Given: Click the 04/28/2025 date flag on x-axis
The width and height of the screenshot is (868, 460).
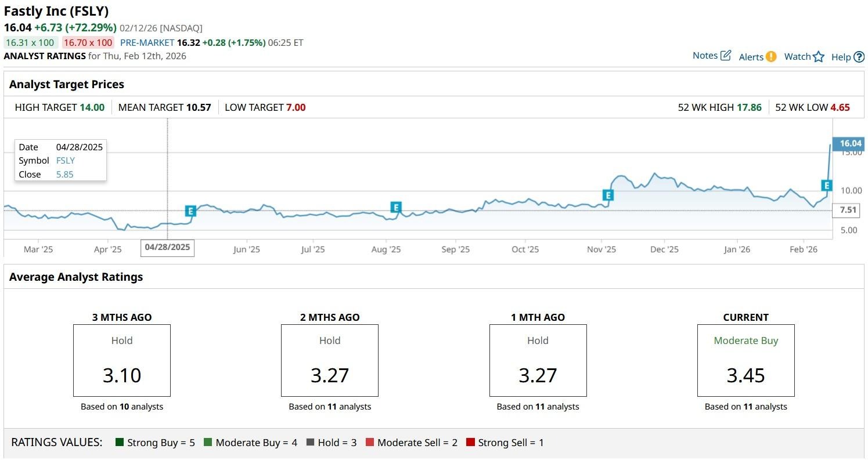Looking at the screenshot, I should coord(168,247).
